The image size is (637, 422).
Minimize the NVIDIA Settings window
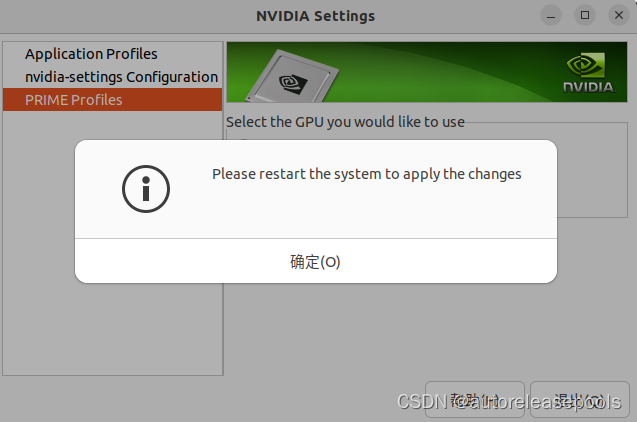[551, 16]
